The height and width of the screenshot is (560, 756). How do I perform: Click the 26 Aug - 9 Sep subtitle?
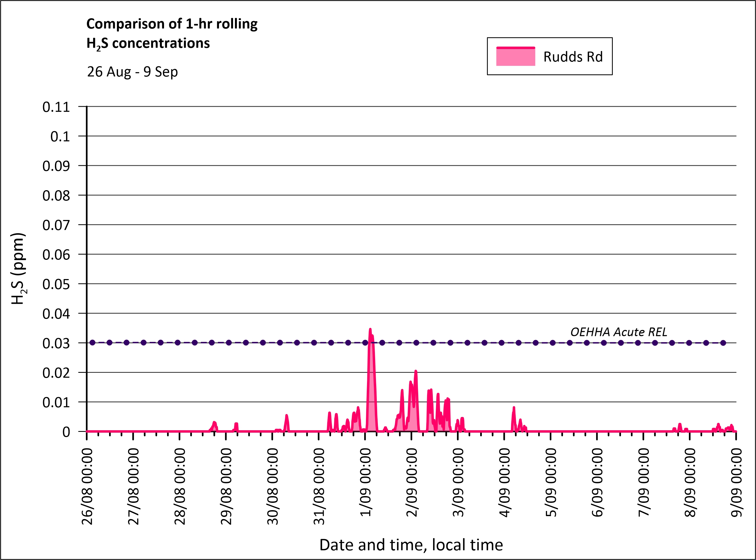(x=132, y=72)
